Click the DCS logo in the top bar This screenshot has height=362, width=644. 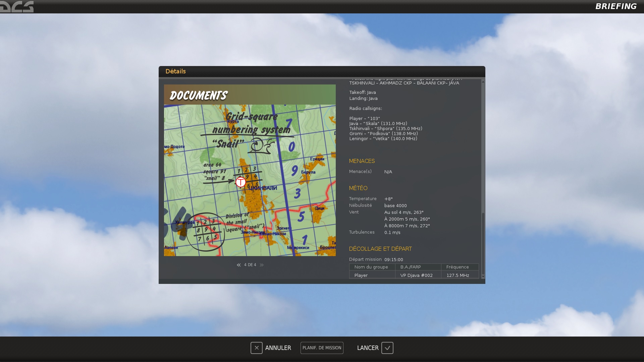point(17,7)
